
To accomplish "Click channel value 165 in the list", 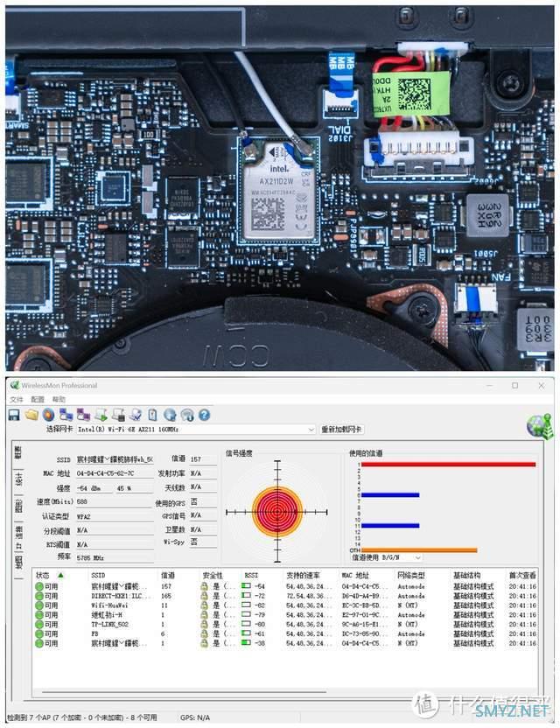I will tap(166, 596).
